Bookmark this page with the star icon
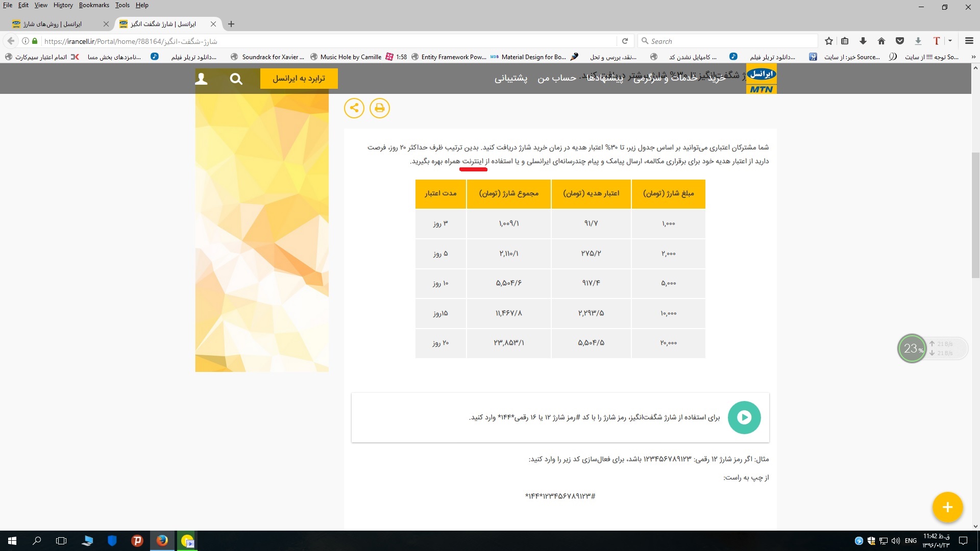 pyautogui.click(x=829, y=41)
